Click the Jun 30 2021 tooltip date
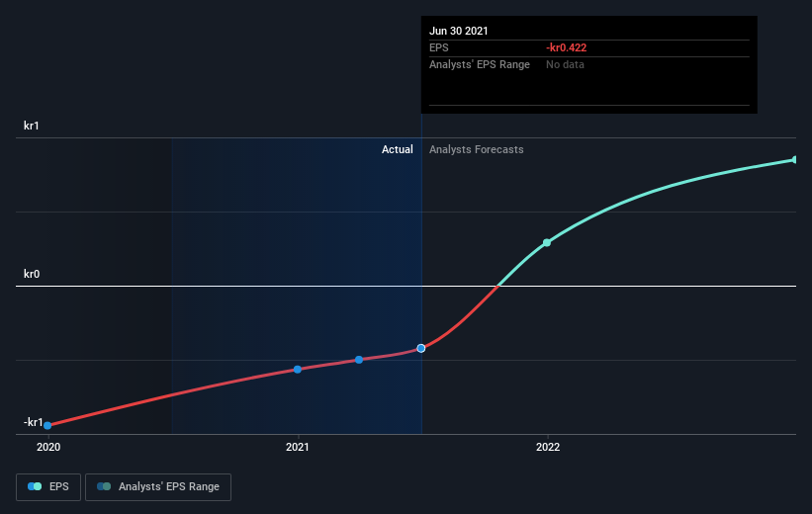Viewport: 812px width, 514px height. click(458, 31)
